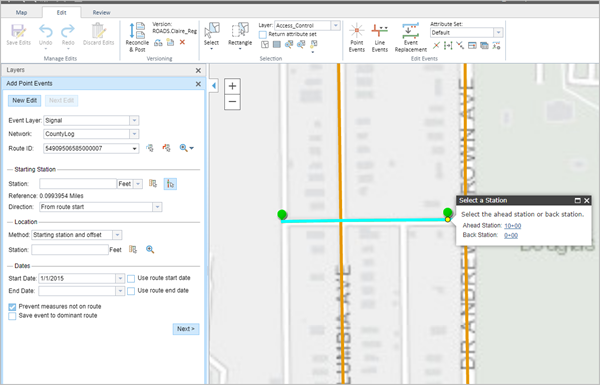This screenshot has height=386, width=600.
Task: Toggle Return attribute set checkbox
Action: coord(262,34)
